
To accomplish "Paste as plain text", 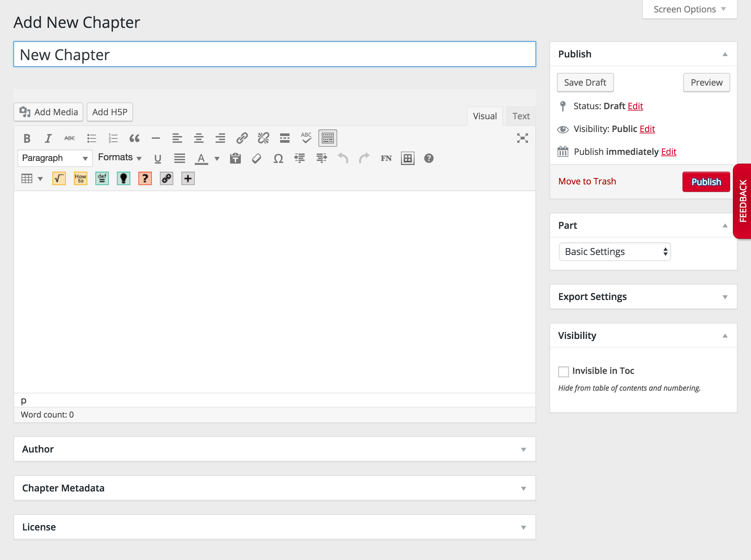I will pyautogui.click(x=235, y=158).
